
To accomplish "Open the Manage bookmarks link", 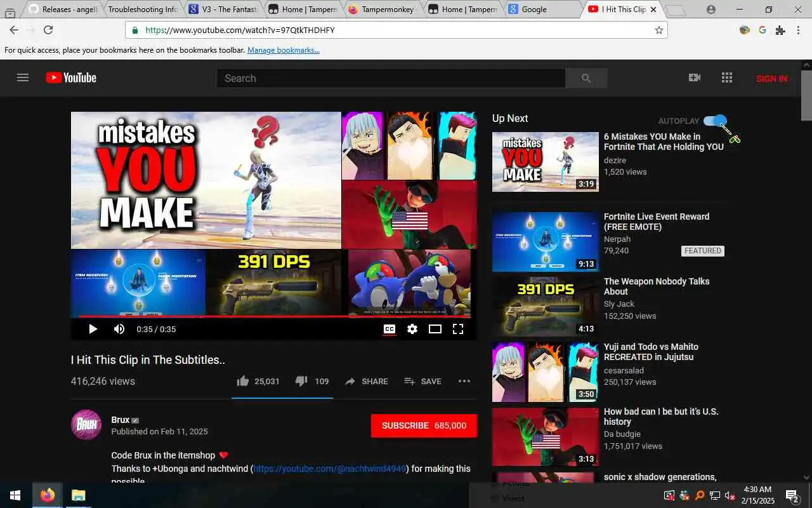I will click(284, 50).
